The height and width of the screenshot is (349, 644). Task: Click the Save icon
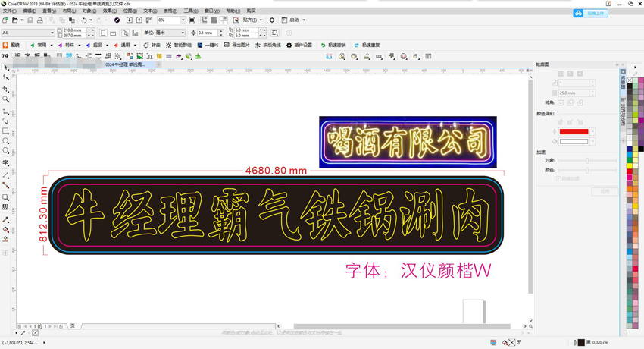pos(30,20)
